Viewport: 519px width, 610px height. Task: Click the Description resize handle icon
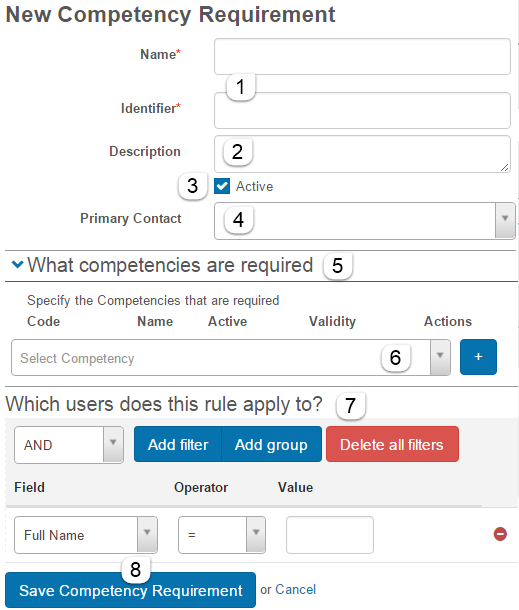[504, 167]
